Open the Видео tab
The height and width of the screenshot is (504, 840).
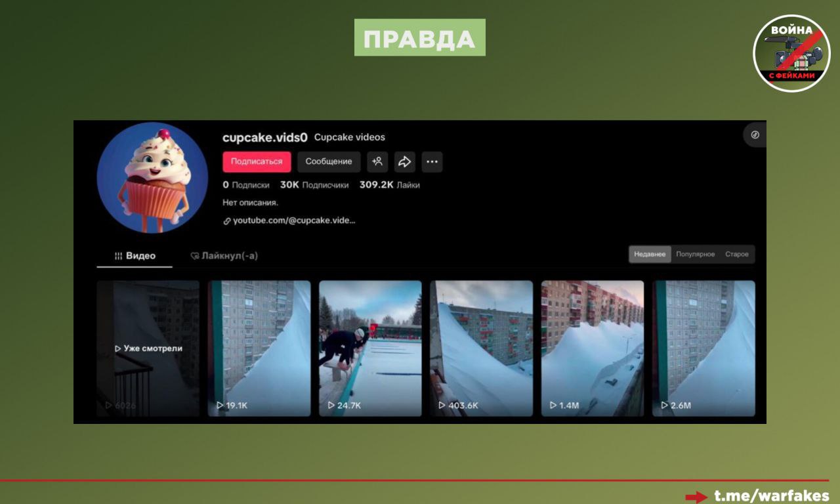[x=135, y=256]
